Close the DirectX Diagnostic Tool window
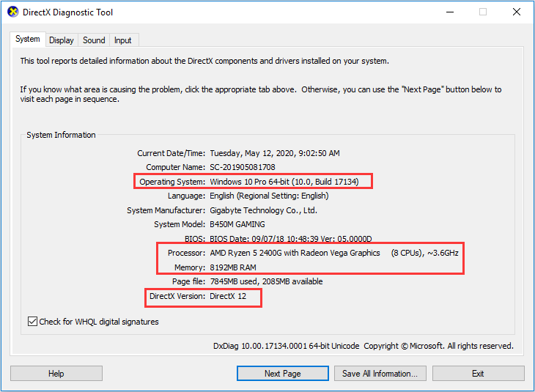Screen dimensions: 535x392 click(517, 12)
